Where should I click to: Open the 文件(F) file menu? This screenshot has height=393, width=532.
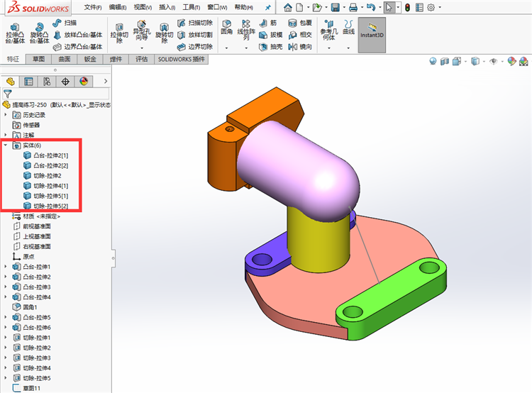point(93,7)
